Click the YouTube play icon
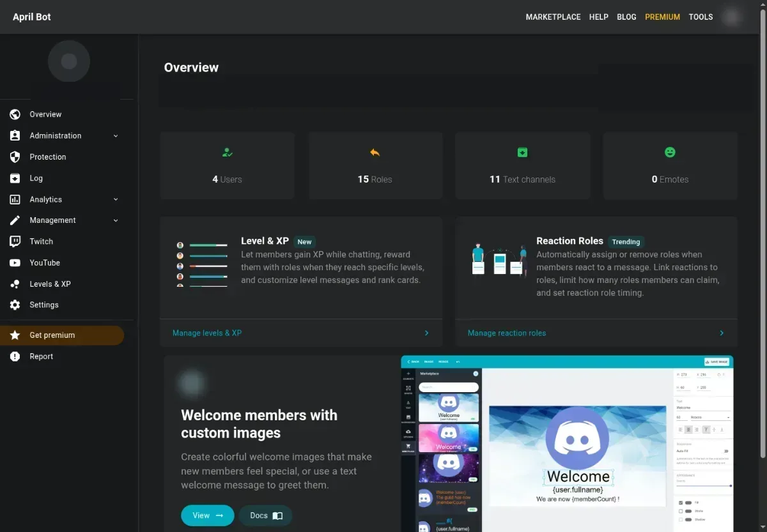This screenshot has width=767, height=532. tap(15, 262)
